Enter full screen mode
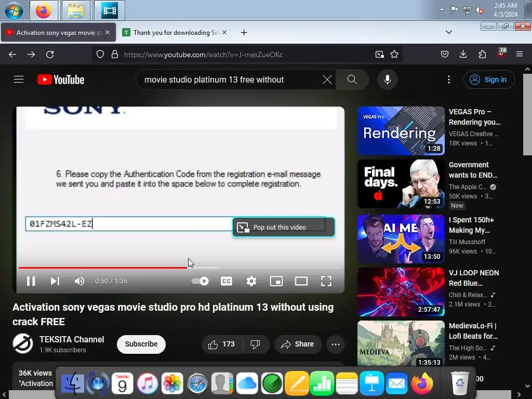Image resolution: width=532 pixels, height=399 pixels. [326, 281]
